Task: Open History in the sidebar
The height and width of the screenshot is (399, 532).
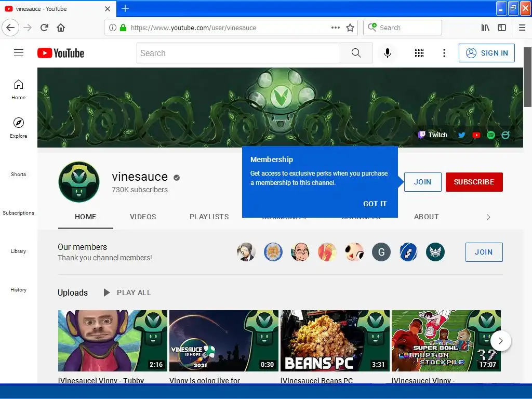Action: coord(19,289)
